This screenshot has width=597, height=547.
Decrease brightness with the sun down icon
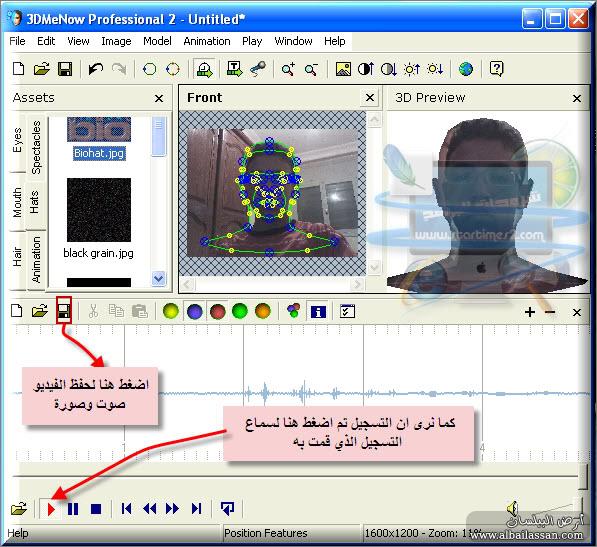coord(435,69)
